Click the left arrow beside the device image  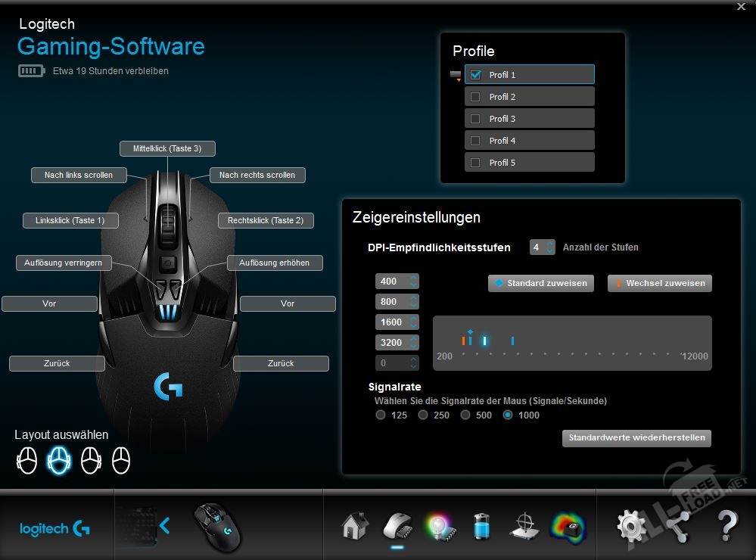164,524
